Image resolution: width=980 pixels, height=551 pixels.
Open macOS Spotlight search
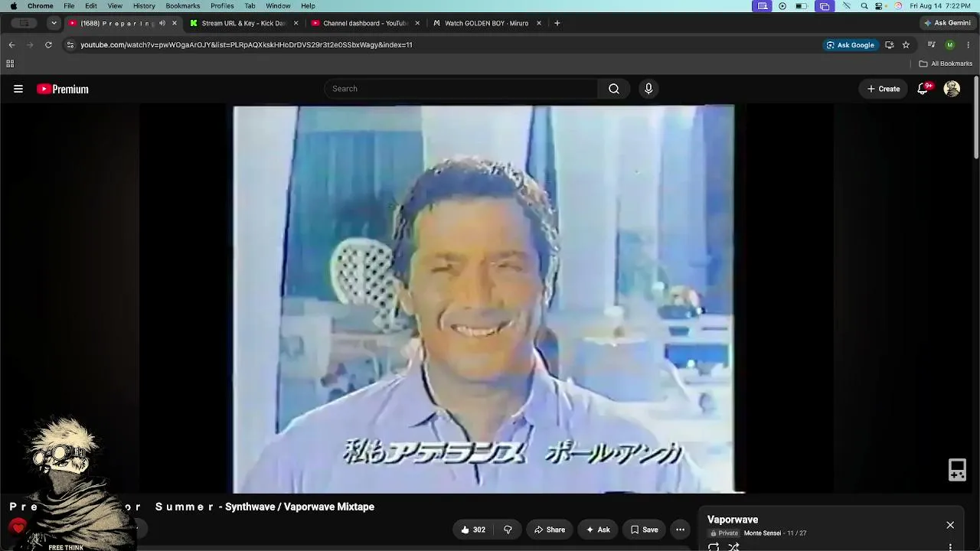click(x=864, y=6)
